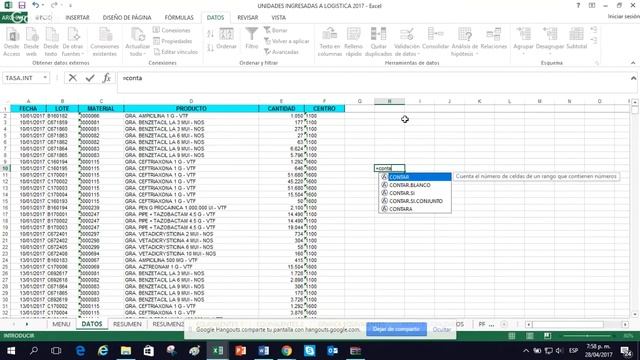Select the DATOS ribbon tab

[x=215, y=18]
